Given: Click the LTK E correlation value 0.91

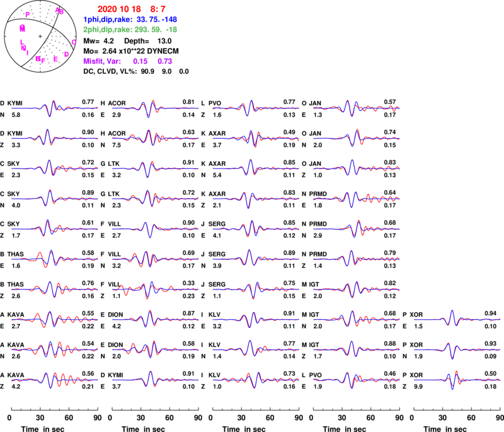Looking at the screenshot, I should (188, 163).
